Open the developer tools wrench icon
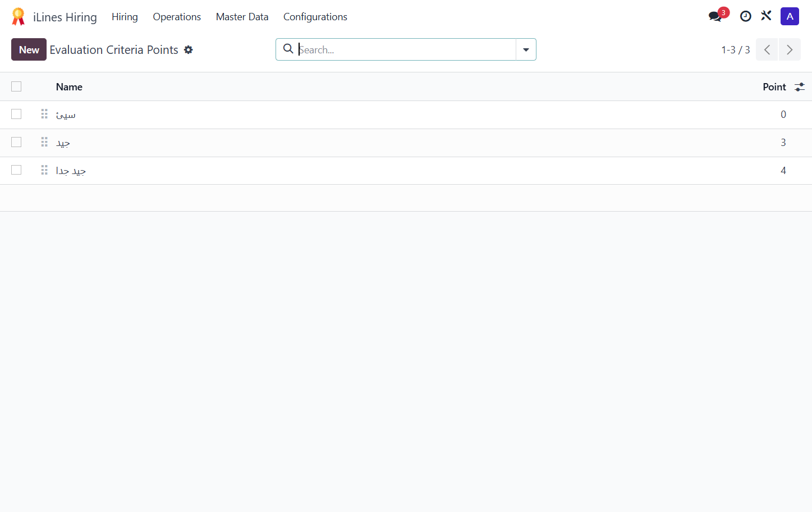Image resolution: width=812 pixels, height=512 pixels. (766, 16)
